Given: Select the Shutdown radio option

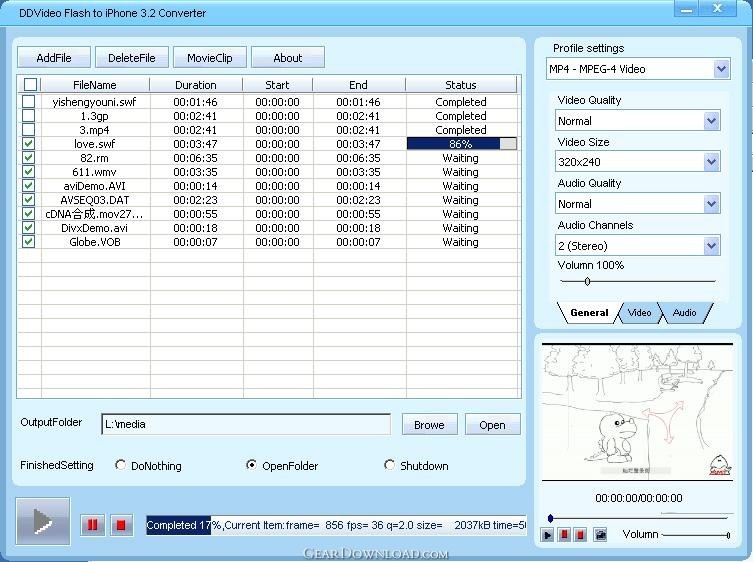Looking at the screenshot, I should 390,465.
